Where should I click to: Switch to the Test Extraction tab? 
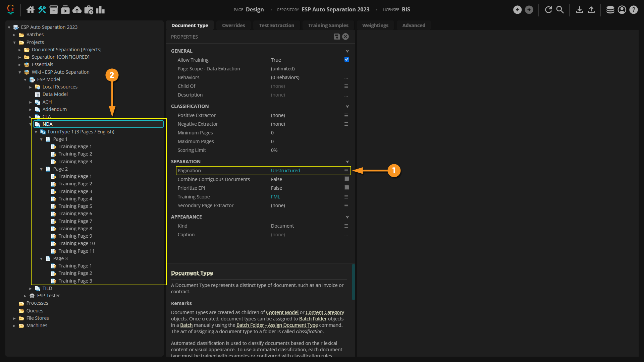point(276,25)
